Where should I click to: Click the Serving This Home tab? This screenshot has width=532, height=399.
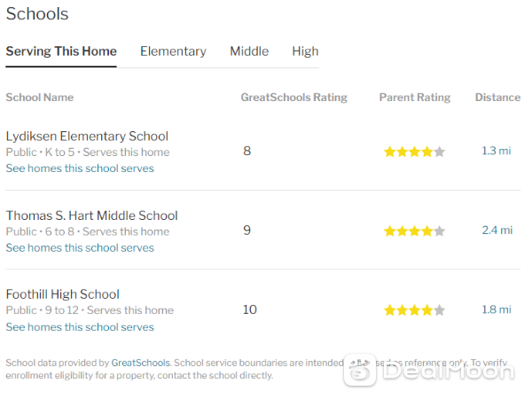[61, 51]
